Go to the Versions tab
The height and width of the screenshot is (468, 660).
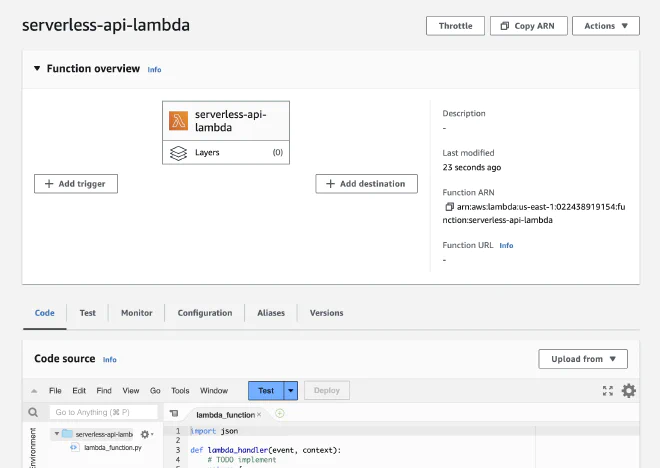(326, 313)
